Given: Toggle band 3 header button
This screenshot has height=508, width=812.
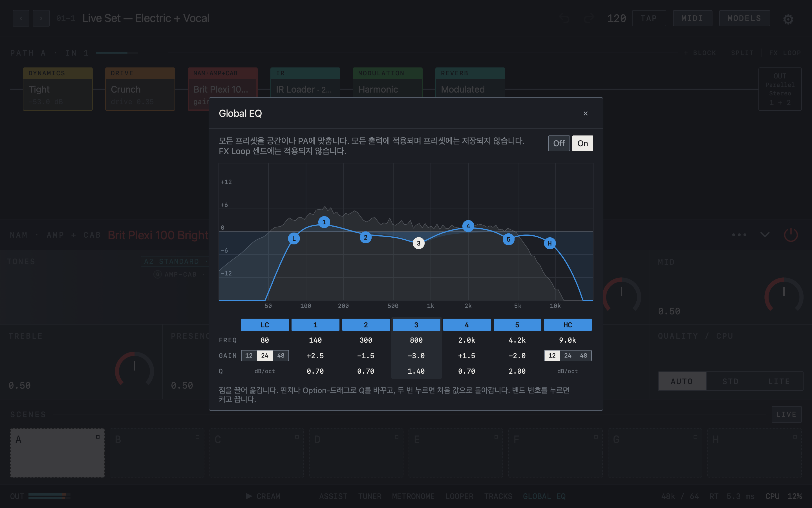Looking at the screenshot, I should tap(416, 325).
